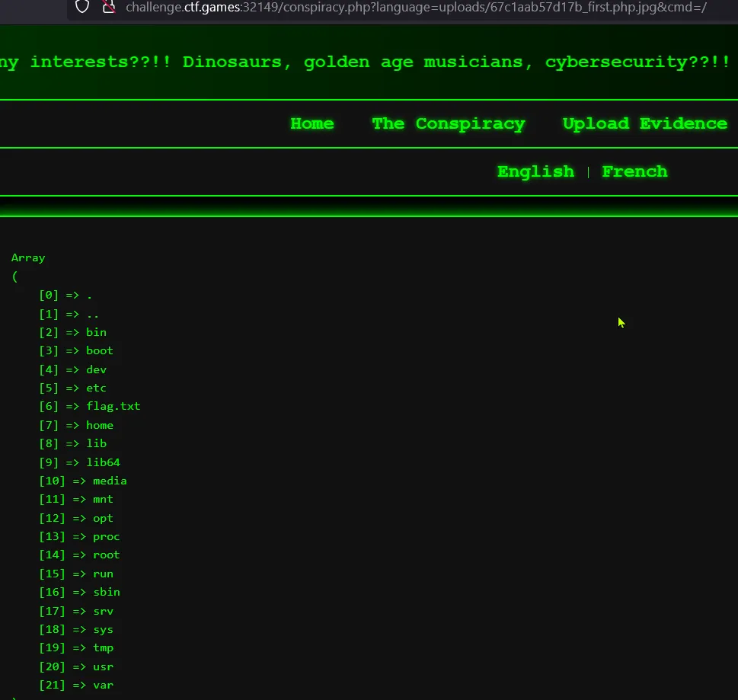Click the URL in the address bar
The height and width of the screenshot is (700, 738).
point(416,7)
